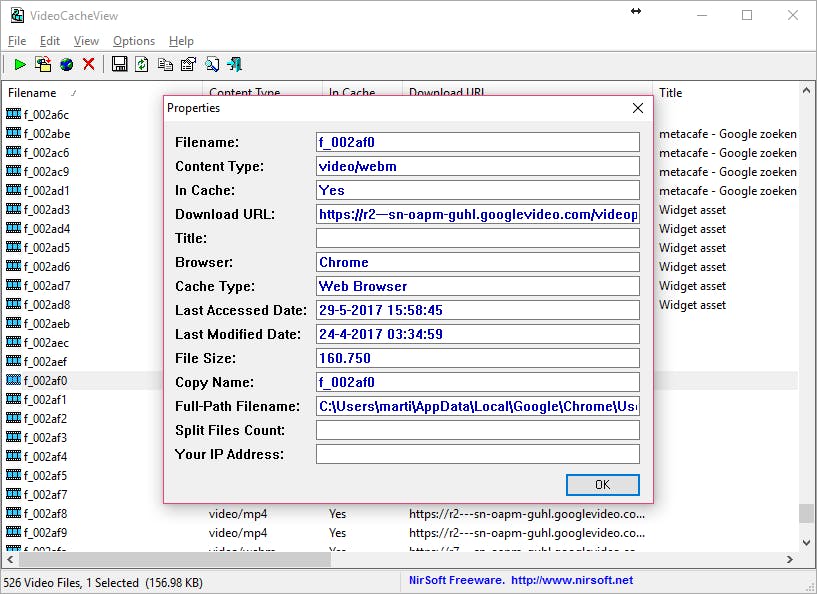Click the Copy Selected Items toolbar icon
The height and width of the screenshot is (594, 817).
165,65
